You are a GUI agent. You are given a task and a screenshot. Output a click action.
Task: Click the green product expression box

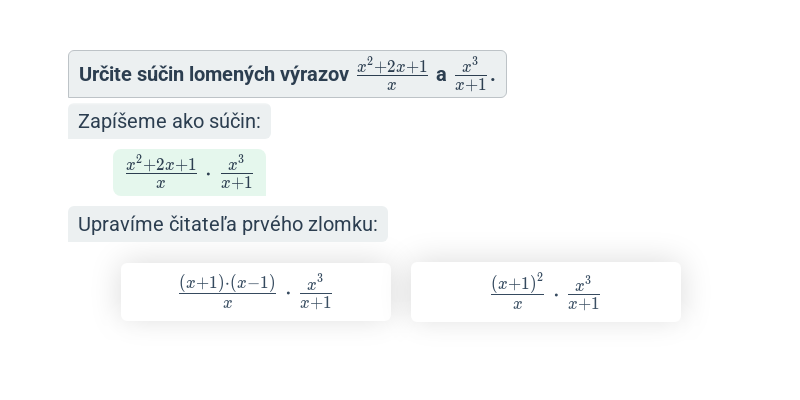[189, 172]
